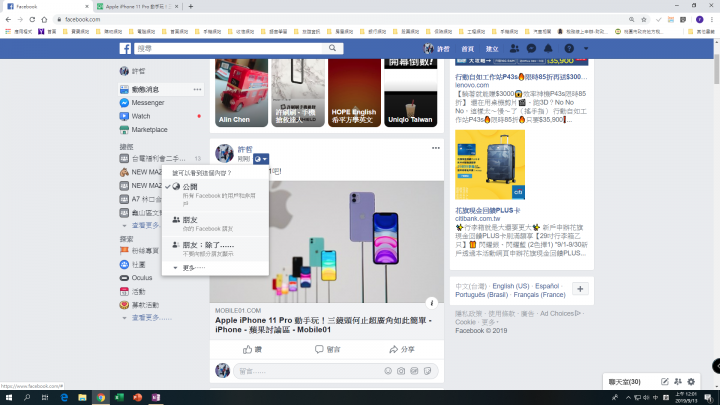Click the Citi suitcase ad image

(490, 164)
